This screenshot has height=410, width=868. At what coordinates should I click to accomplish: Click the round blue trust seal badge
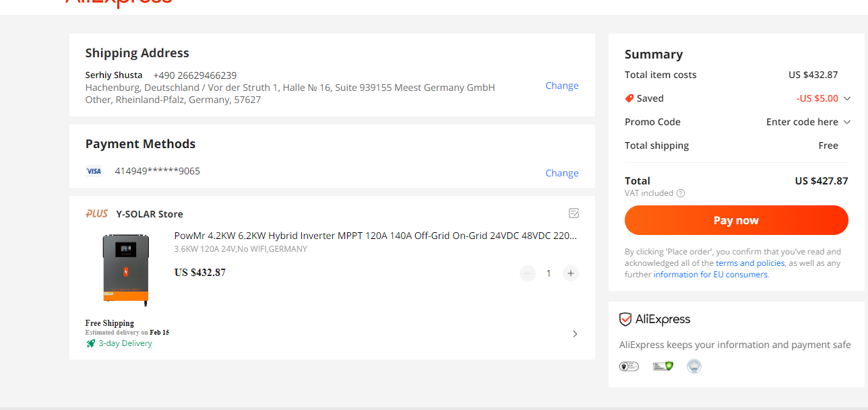click(694, 366)
